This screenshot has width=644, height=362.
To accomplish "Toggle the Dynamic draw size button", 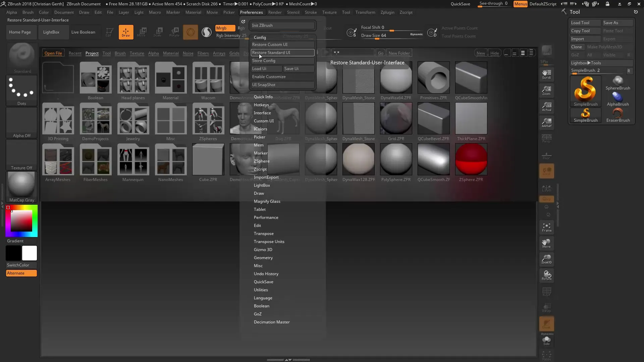I will click(x=416, y=34).
